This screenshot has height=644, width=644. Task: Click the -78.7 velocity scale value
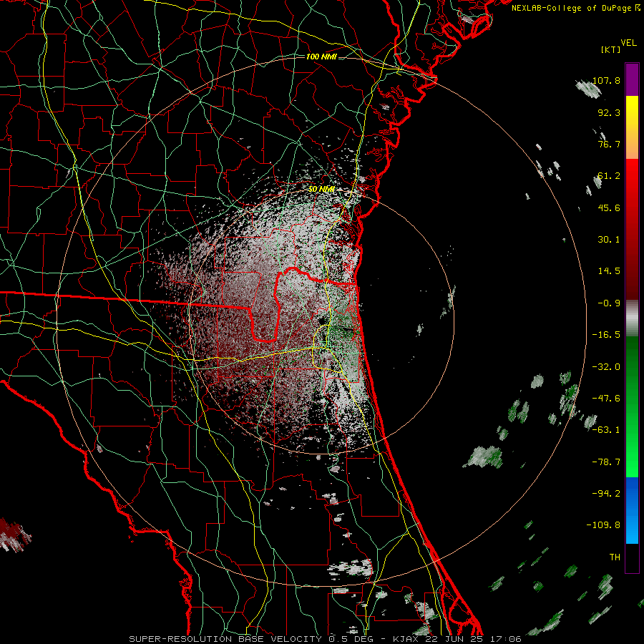pyautogui.click(x=606, y=462)
